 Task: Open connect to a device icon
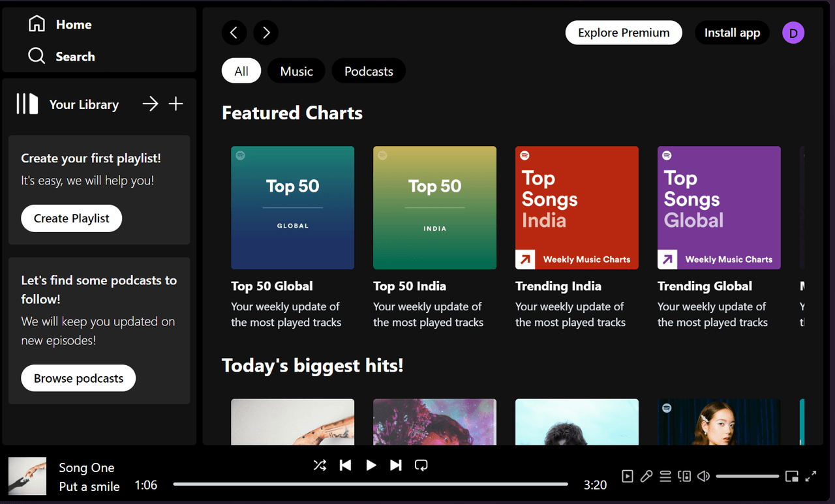pyautogui.click(x=684, y=477)
